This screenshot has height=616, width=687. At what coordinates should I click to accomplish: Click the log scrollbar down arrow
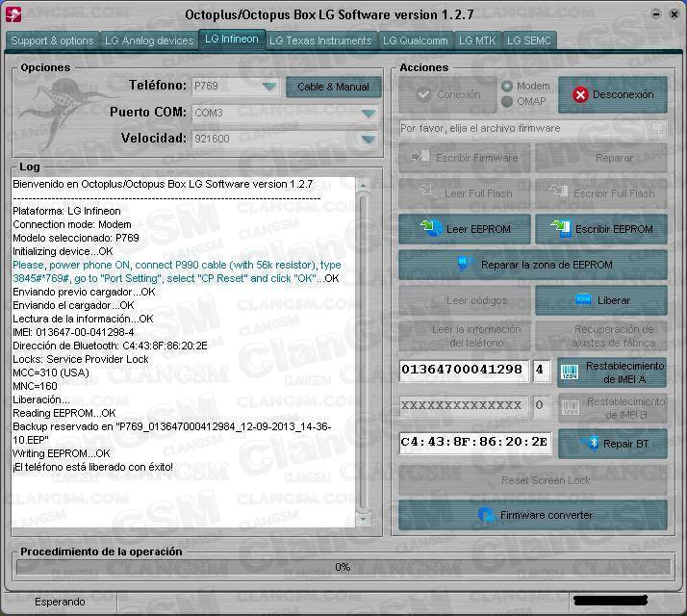363,519
